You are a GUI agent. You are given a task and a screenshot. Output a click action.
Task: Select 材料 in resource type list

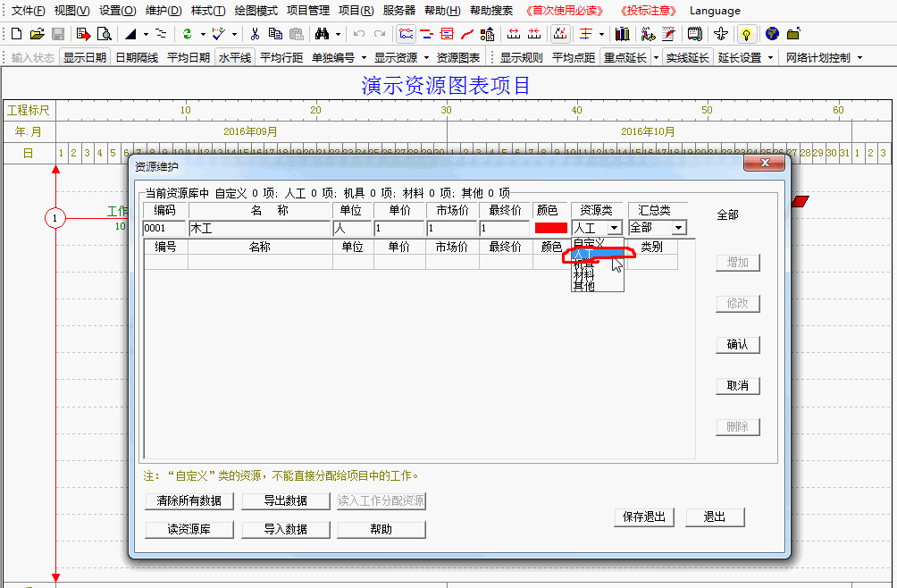click(x=583, y=276)
